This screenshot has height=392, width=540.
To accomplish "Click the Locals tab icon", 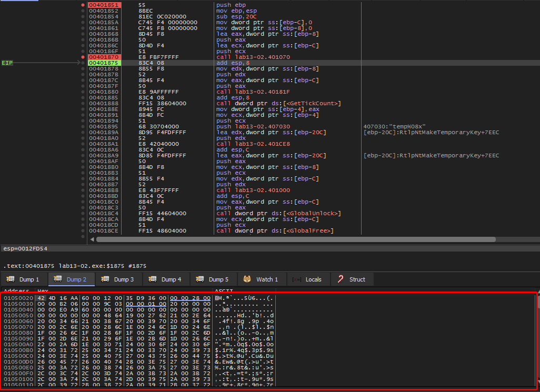I will click(296, 279).
